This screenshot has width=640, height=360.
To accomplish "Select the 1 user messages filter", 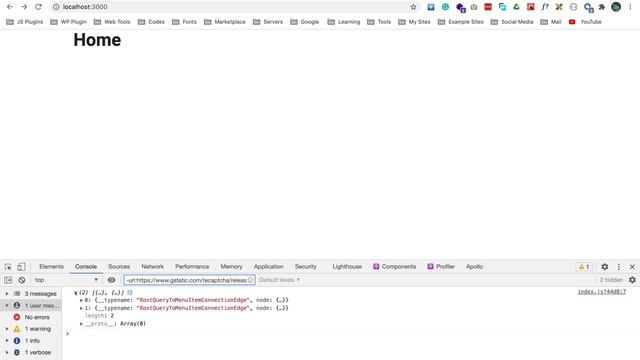I will [x=31, y=305].
